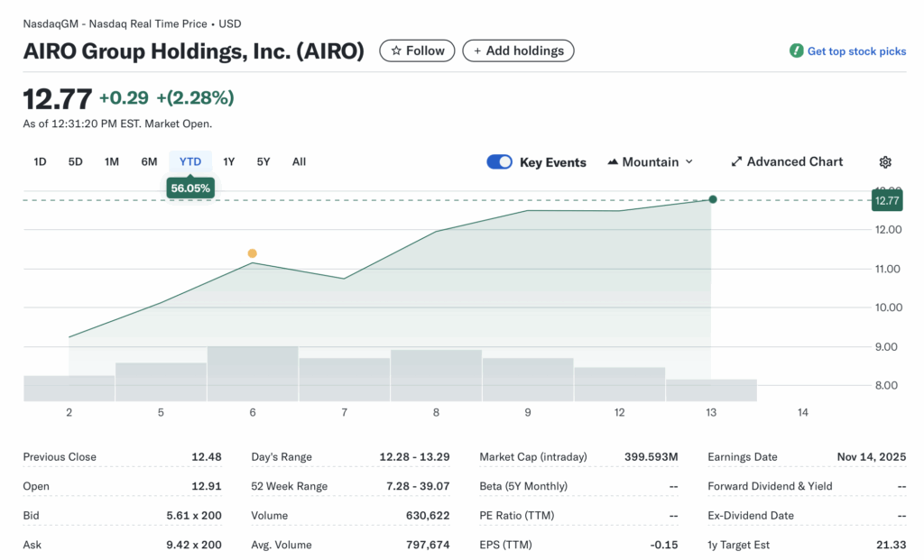Image resolution: width=924 pixels, height=560 pixels.
Task: Click the 12.77 current price heading
Action: (57, 98)
